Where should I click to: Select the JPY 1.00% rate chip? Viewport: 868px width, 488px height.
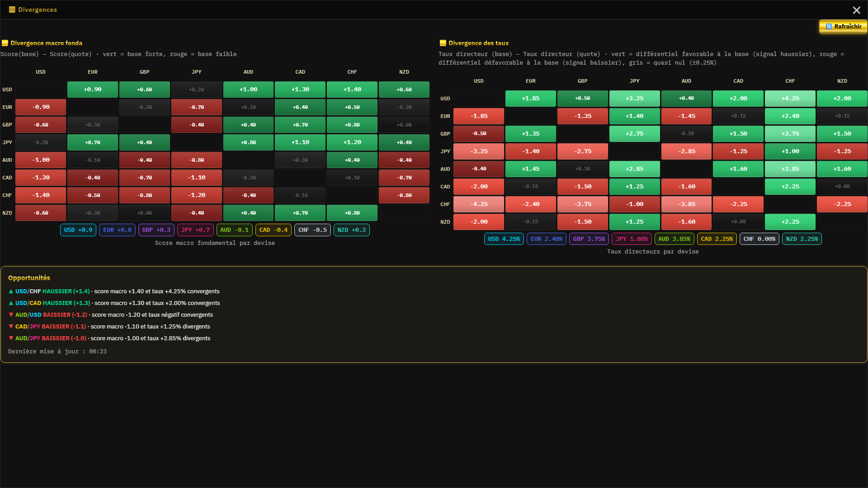pos(632,239)
